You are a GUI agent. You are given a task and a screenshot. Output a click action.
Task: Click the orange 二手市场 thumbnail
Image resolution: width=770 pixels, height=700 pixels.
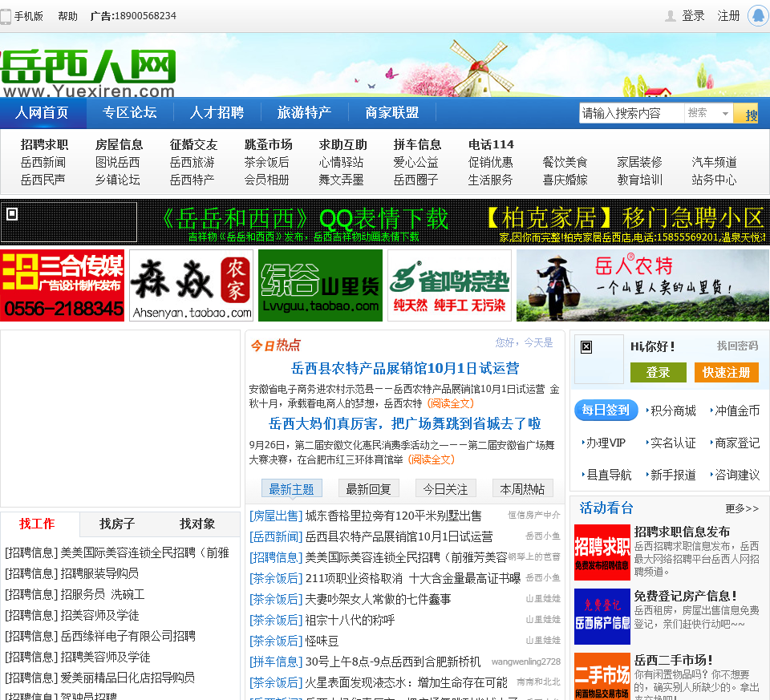(x=602, y=676)
